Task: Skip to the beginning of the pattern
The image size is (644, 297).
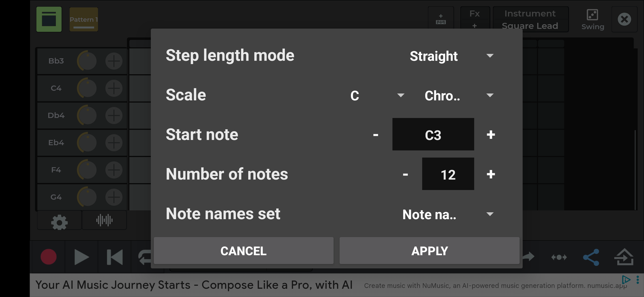Action: pyautogui.click(x=114, y=257)
